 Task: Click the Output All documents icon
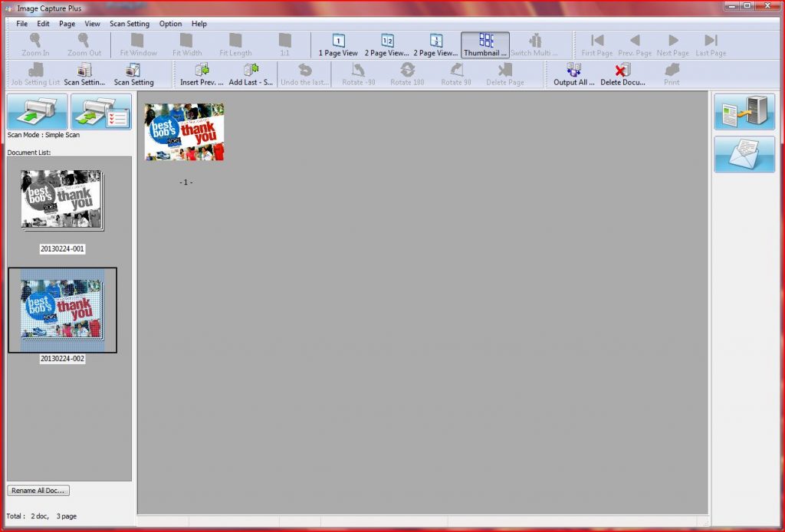[573, 71]
